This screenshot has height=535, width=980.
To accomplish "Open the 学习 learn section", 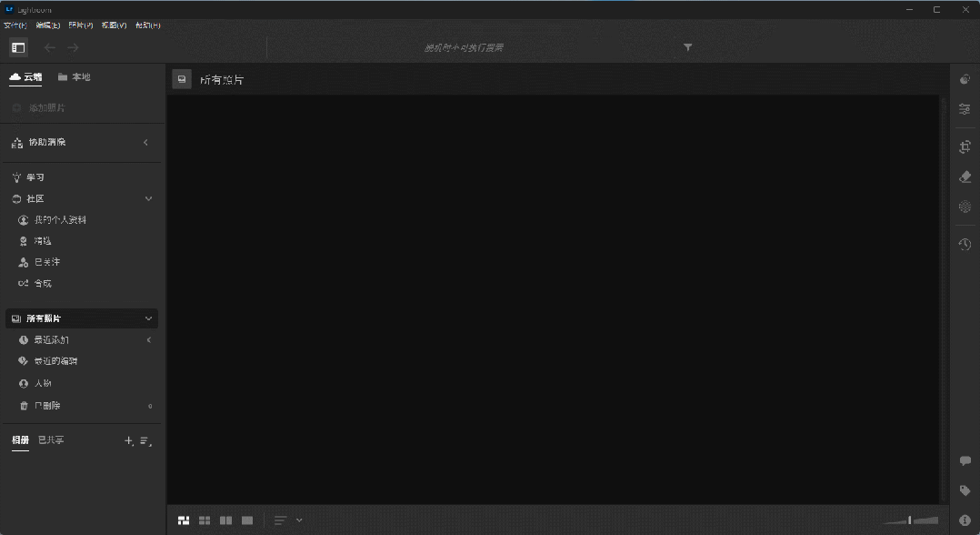I will coord(28,177).
